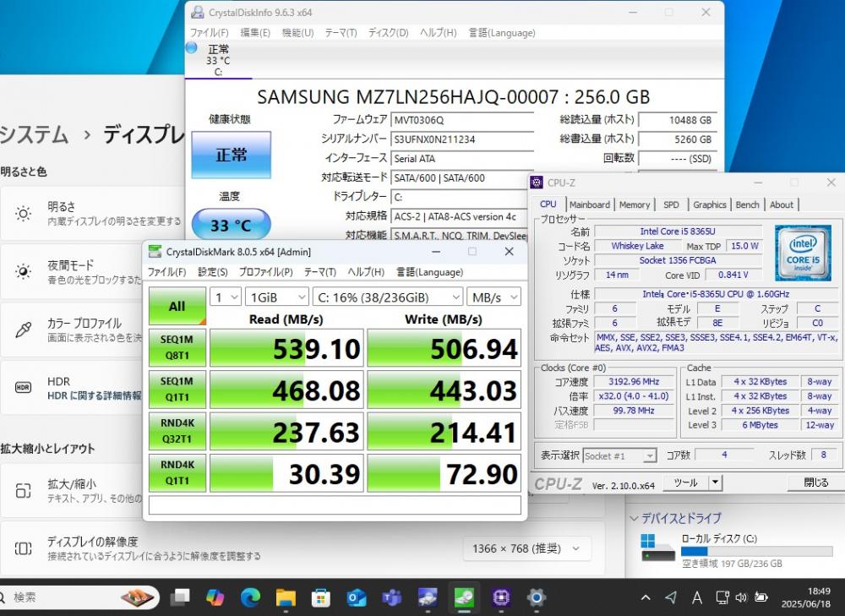Viewport: 845px width, 616px height.
Task: Open CrystalDiskInfo 機能(U) menu
Action: click(298, 33)
